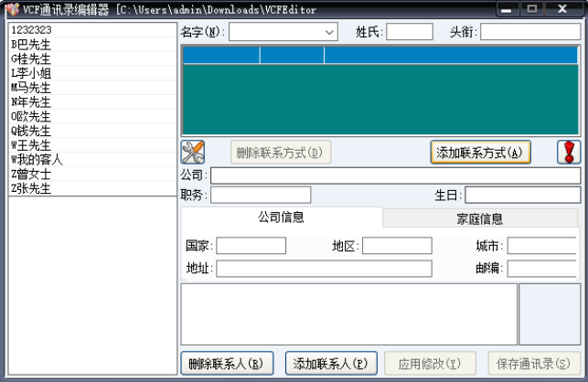Screen dimensions: 588x382
Task: Expand the 名字(N) name dropdown
Action: pos(329,32)
